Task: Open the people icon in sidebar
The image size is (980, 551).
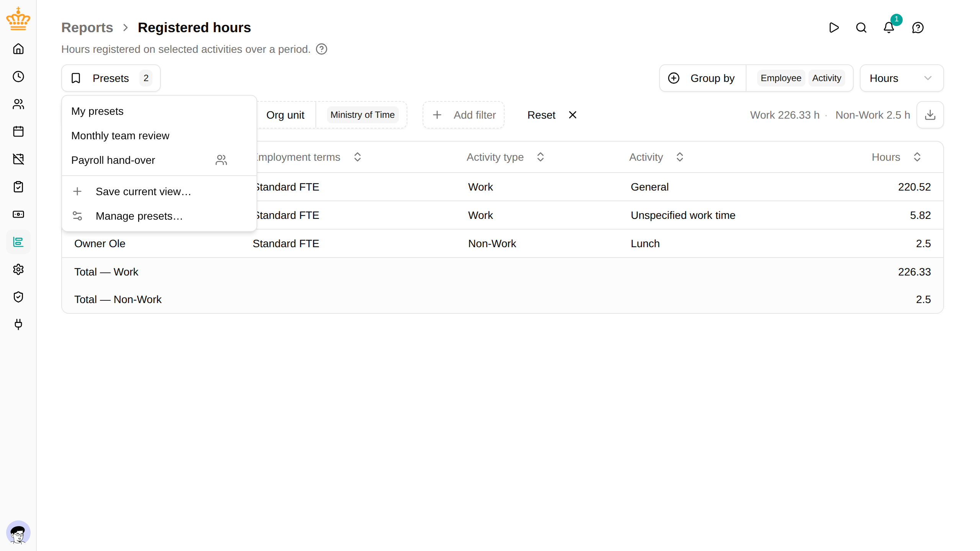Action: click(18, 104)
